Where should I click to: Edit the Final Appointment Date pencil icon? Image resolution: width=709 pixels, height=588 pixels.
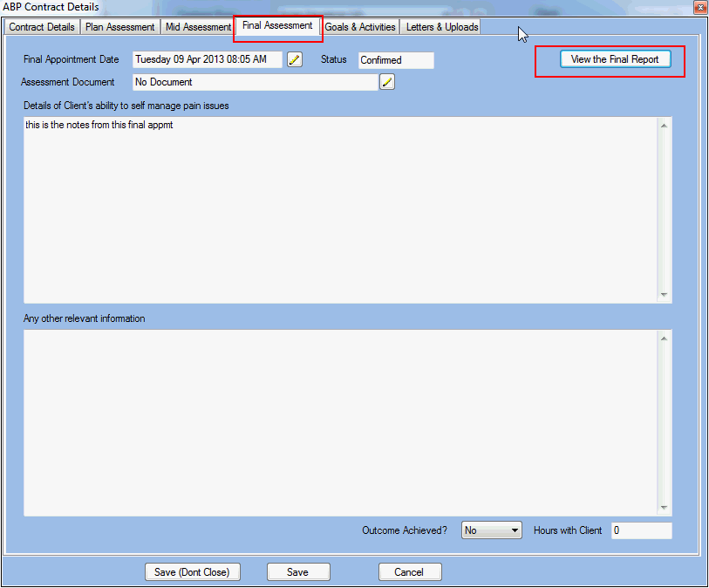point(295,59)
